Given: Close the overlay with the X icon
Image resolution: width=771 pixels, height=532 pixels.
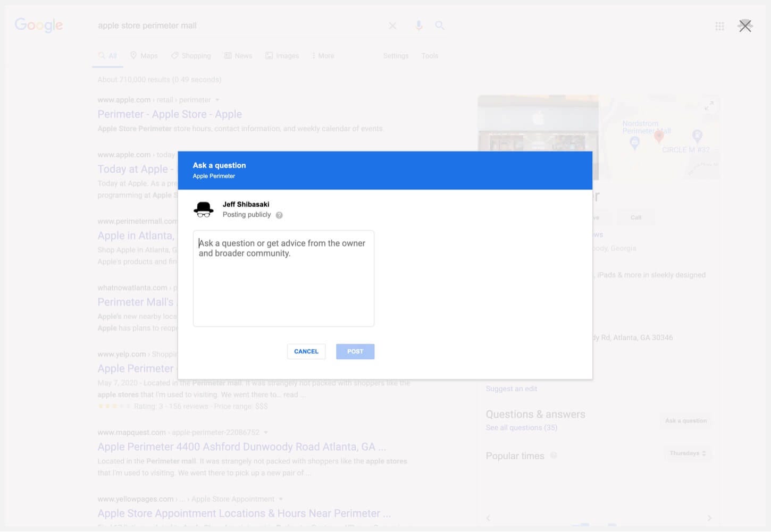Looking at the screenshot, I should (x=745, y=26).
